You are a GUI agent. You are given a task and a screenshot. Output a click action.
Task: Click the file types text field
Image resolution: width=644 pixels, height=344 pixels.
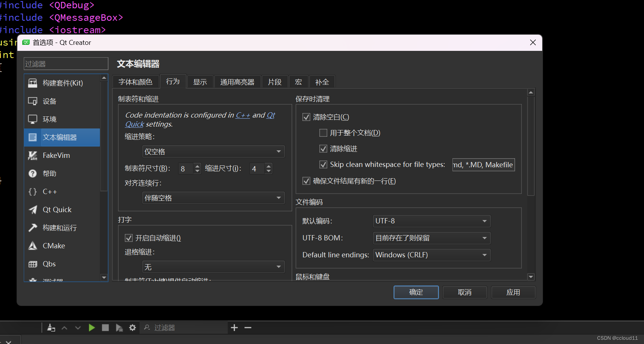(484, 165)
